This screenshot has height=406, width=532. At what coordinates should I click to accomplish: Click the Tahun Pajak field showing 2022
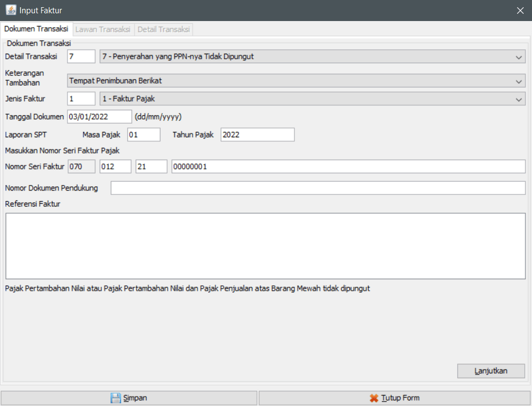click(257, 135)
